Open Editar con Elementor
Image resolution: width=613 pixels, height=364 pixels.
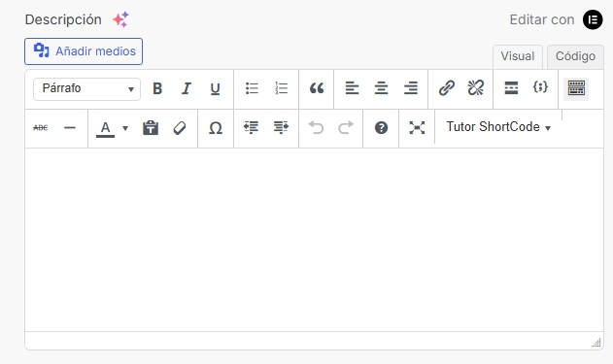point(556,20)
